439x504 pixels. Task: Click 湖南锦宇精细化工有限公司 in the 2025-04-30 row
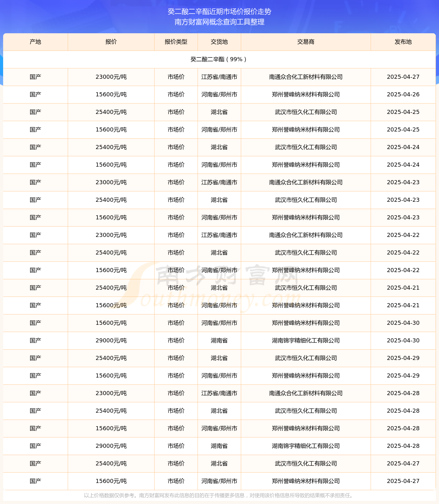[306, 340]
